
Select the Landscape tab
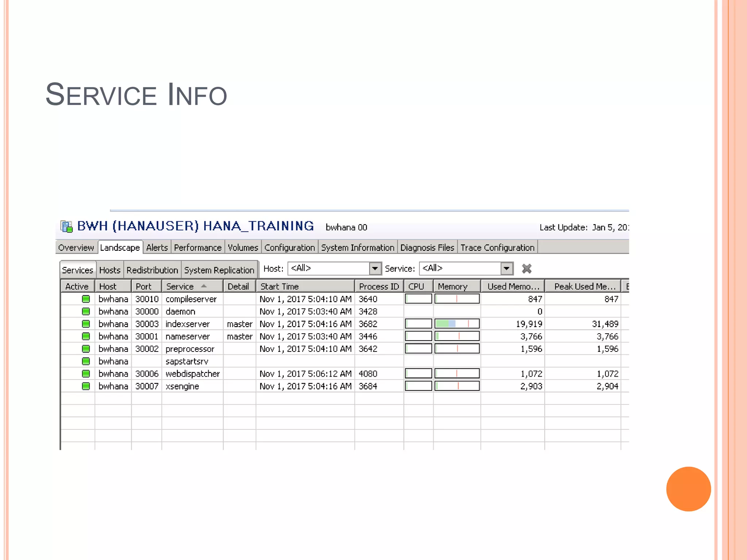(x=120, y=248)
